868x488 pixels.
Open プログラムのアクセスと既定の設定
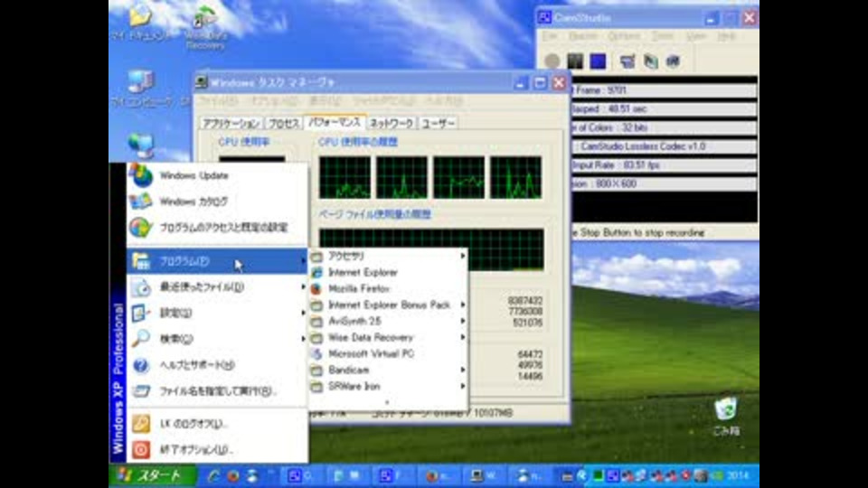218,228
